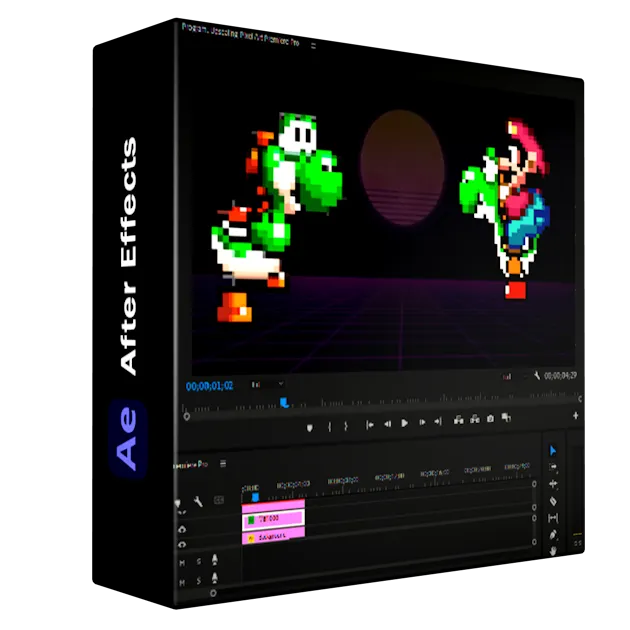Viewport: 630px width, 630px height.
Task: Click the Mark In button
Action: click(329, 427)
